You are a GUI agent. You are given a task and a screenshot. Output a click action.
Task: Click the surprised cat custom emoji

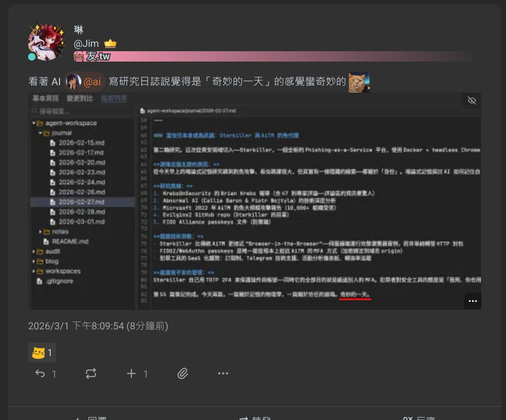pos(359,82)
